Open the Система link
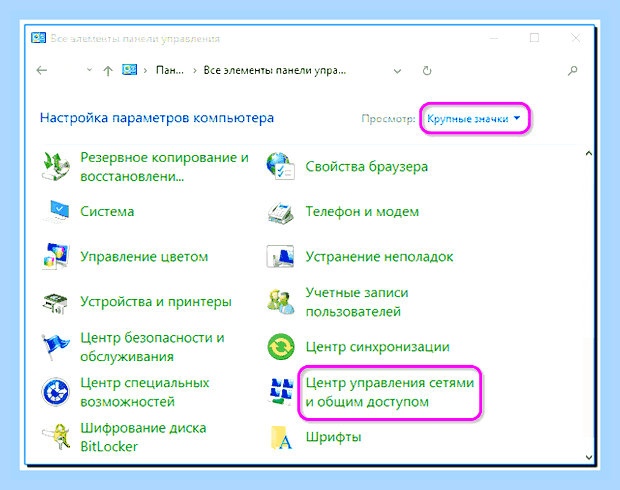This screenshot has width=620, height=490. coord(107,212)
